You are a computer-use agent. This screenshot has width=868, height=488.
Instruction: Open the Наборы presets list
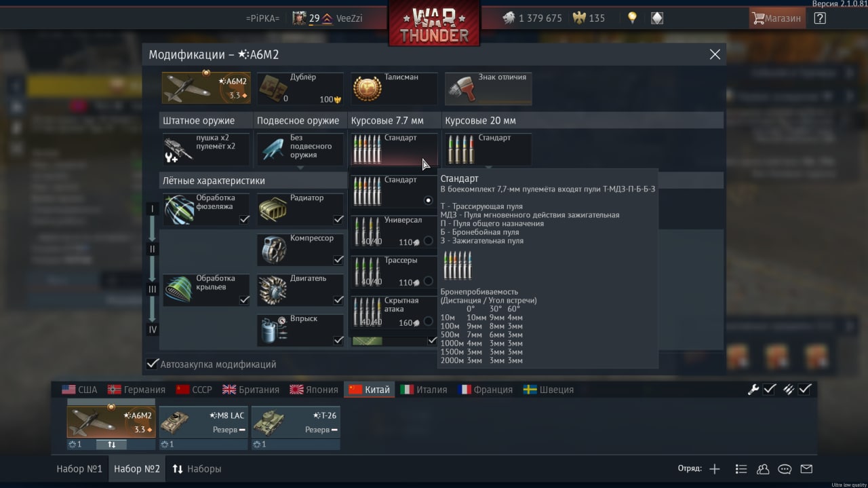pyautogui.click(x=197, y=469)
